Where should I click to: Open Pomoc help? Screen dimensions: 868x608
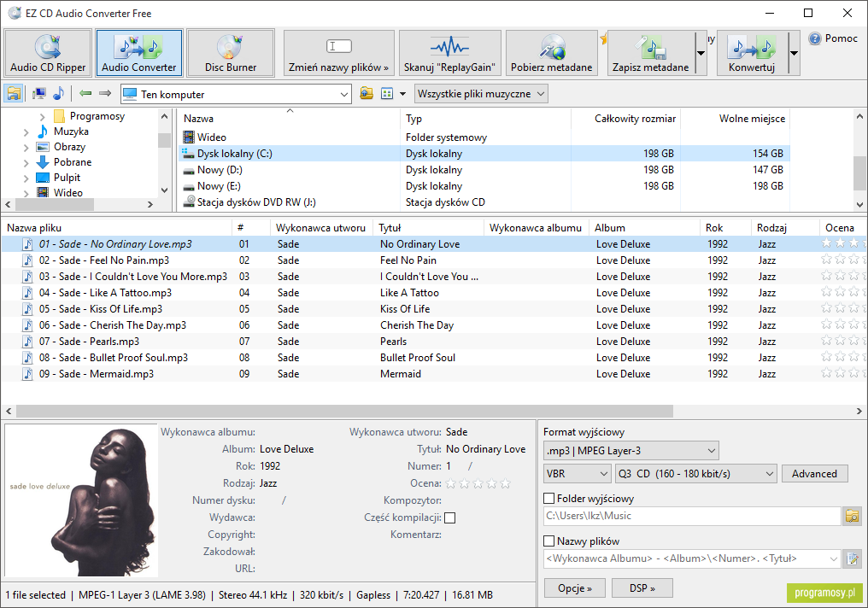click(x=834, y=38)
